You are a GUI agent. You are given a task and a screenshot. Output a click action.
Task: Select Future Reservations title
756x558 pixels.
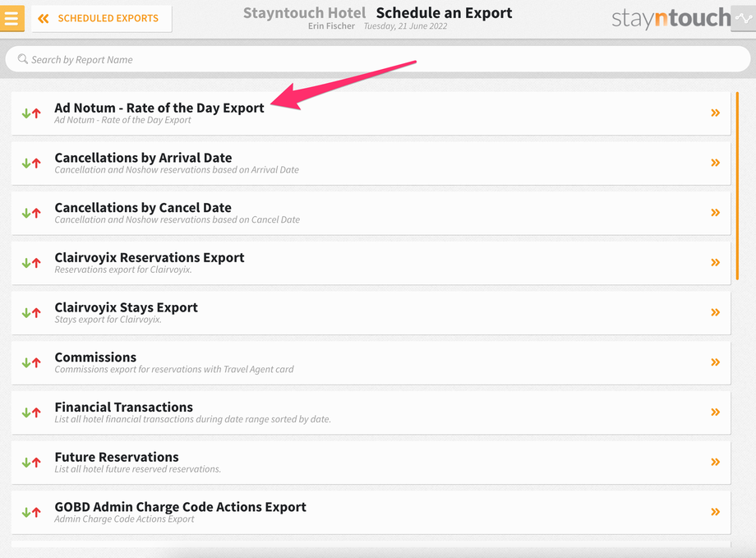coord(117,457)
